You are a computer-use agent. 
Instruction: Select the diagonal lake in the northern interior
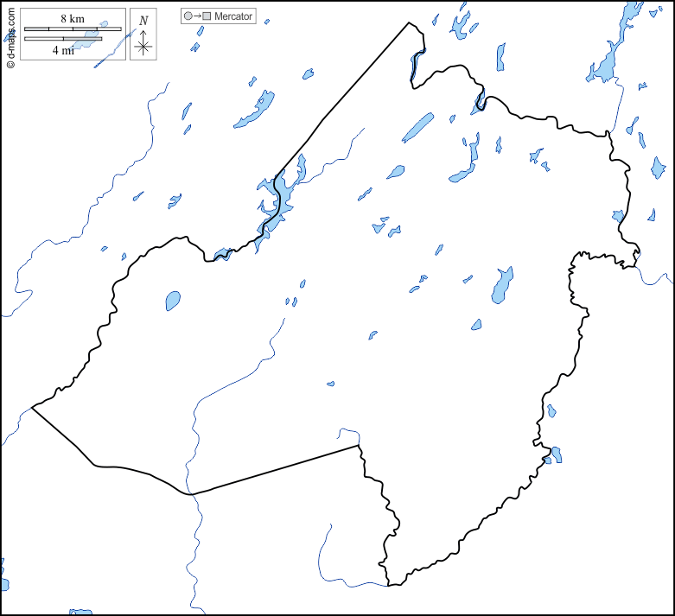(x=417, y=128)
